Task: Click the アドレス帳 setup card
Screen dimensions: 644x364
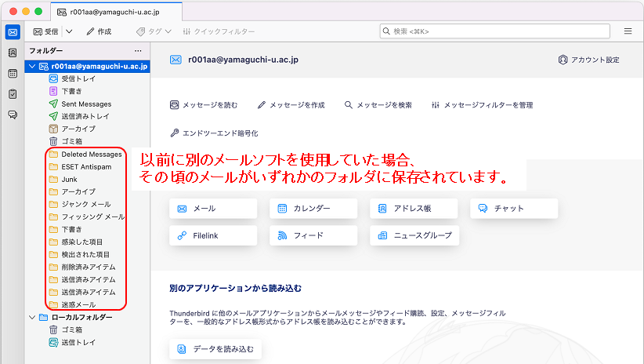Action: click(414, 209)
